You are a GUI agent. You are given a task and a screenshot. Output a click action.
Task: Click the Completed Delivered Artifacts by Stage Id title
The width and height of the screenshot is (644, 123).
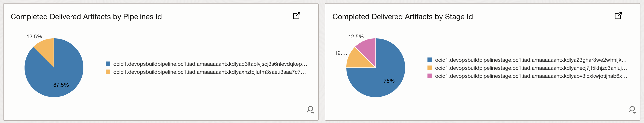402,17
